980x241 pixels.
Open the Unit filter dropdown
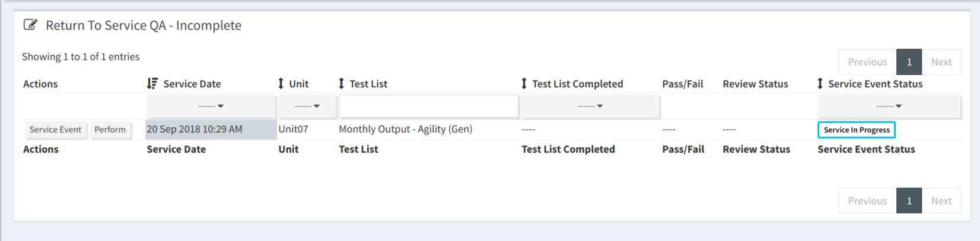point(307,106)
